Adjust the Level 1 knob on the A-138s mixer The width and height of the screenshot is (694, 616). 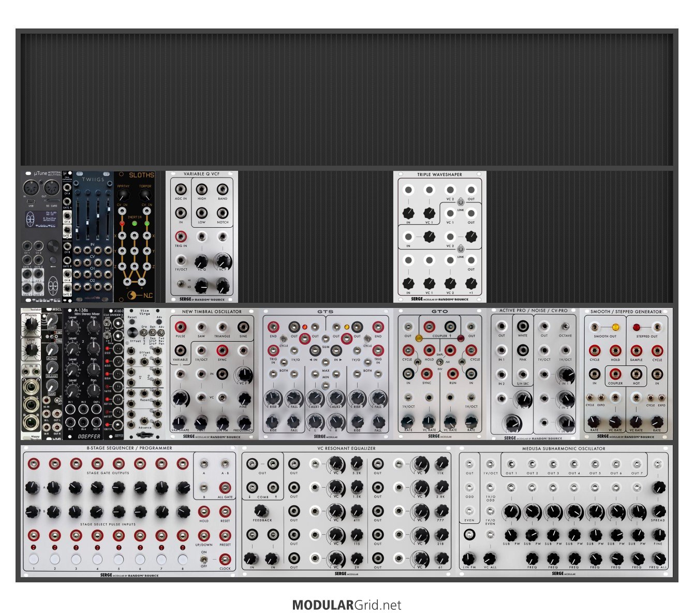pyautogui.click(x=72, y=327)
